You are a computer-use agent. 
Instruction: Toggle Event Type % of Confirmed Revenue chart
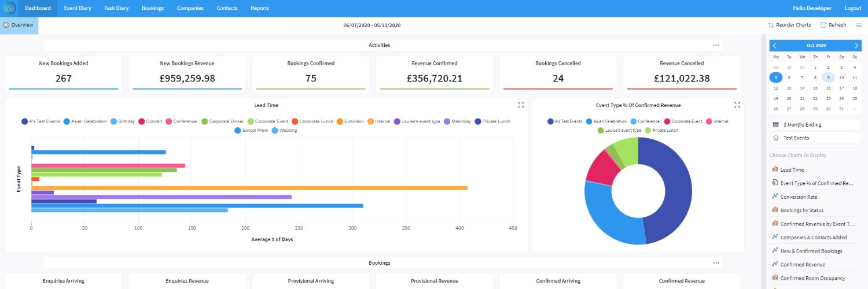click(815, 183)
